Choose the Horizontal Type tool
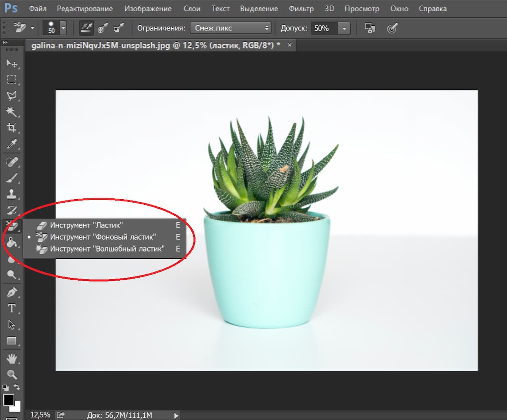 click(x=11, y=308)
